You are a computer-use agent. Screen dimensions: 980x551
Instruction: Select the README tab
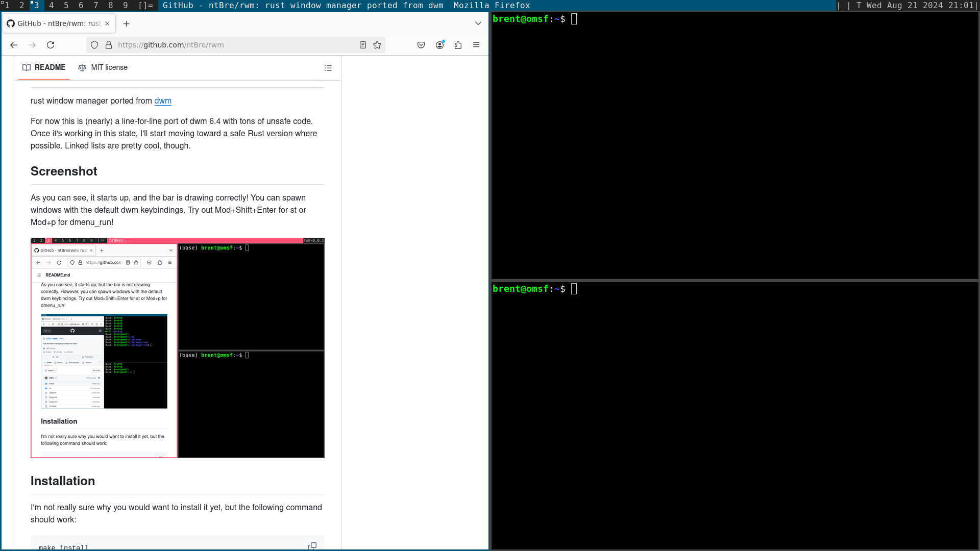[44, 67]
